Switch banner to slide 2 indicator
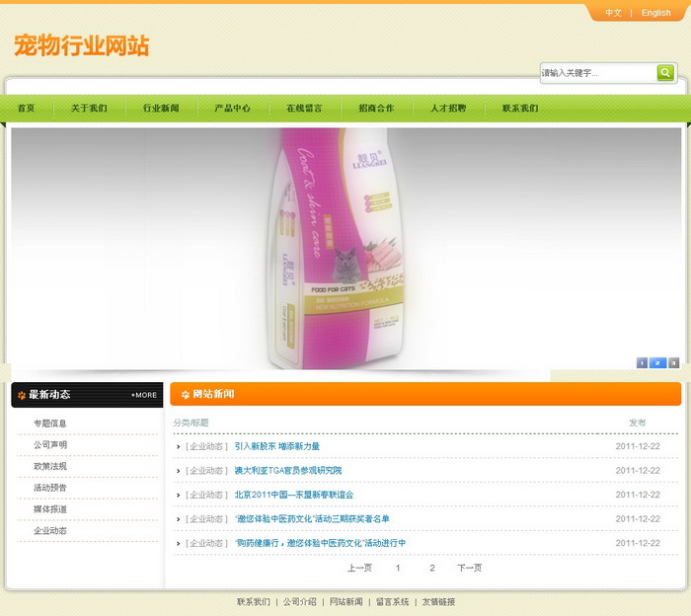 pyautogui.click(x=657, y=362)
